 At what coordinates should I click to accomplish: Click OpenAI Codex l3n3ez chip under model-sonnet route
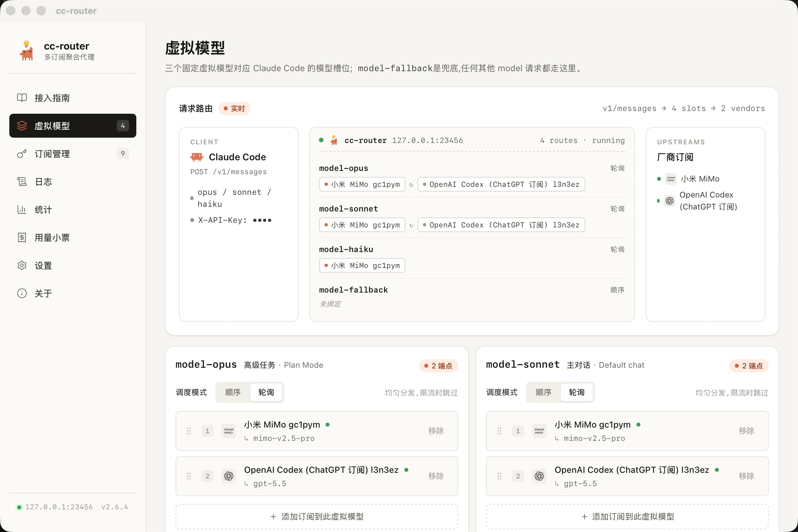tap(501, 225)
